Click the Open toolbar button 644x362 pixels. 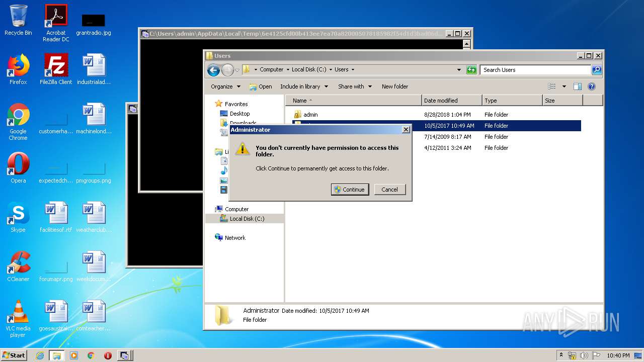(x=261, y=86)
